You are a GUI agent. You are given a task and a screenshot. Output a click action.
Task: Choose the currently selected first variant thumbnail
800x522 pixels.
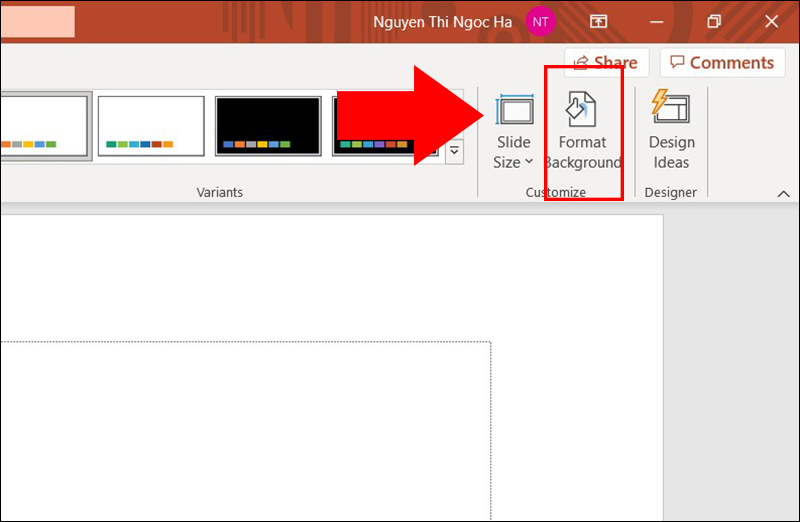point(44,126)
